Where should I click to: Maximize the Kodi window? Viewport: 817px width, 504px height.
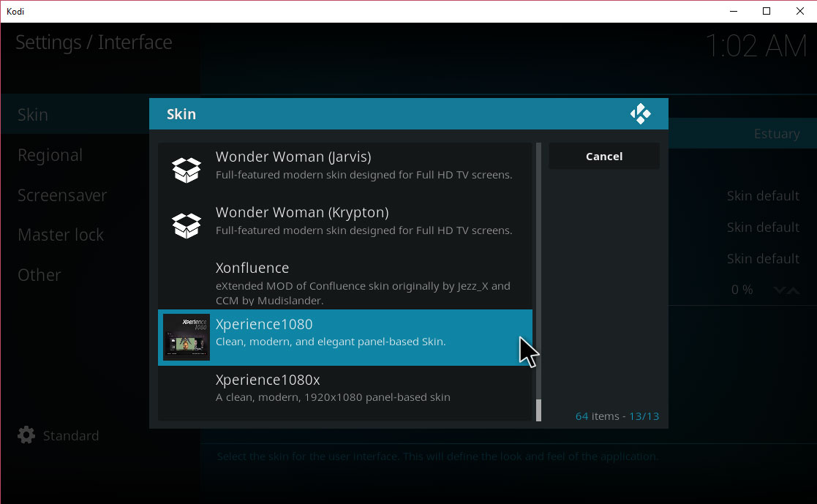point(767,11)
